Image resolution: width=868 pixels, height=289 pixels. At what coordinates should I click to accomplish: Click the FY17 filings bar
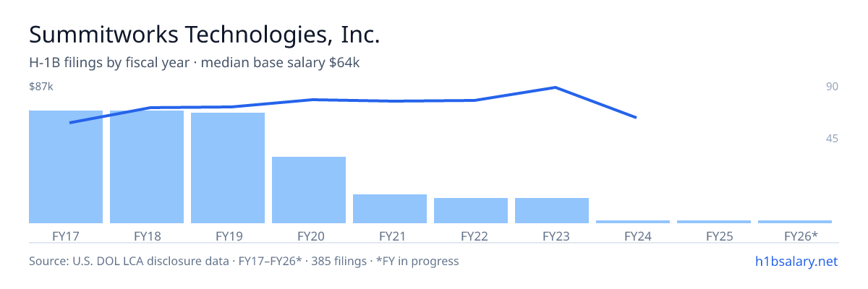click(x=66, y=167)
